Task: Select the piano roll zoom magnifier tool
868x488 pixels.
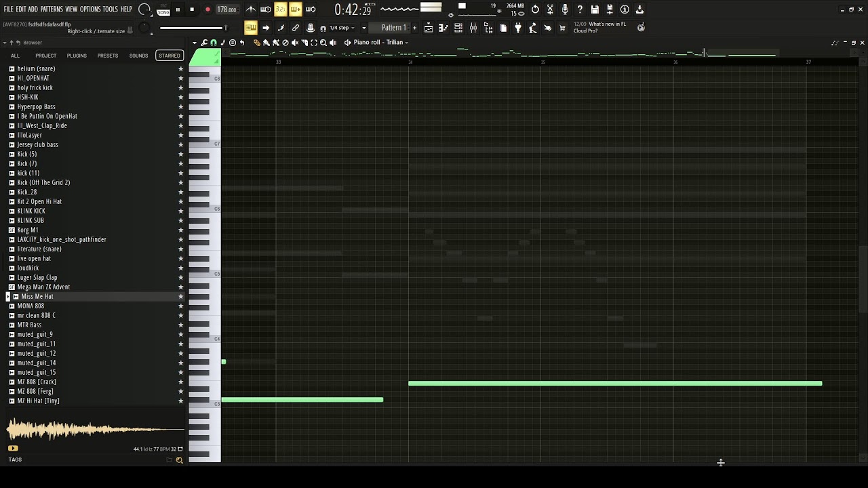Action: pos(323,43)
